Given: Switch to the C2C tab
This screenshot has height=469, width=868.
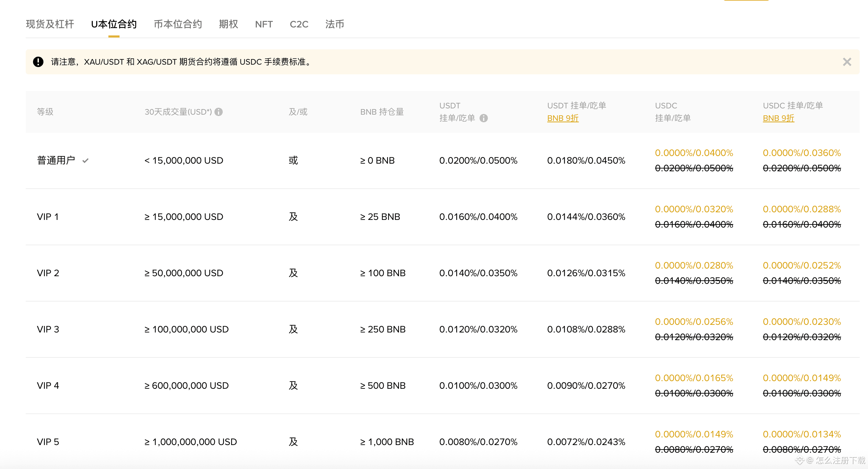Looking at the screenshot, I should (x=299, y=24).
